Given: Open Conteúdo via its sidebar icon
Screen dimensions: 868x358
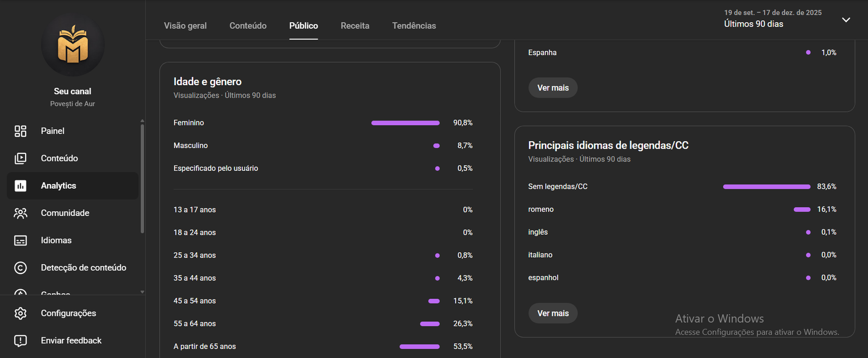Looking at the screenshot, I should (x=21, y=158).
